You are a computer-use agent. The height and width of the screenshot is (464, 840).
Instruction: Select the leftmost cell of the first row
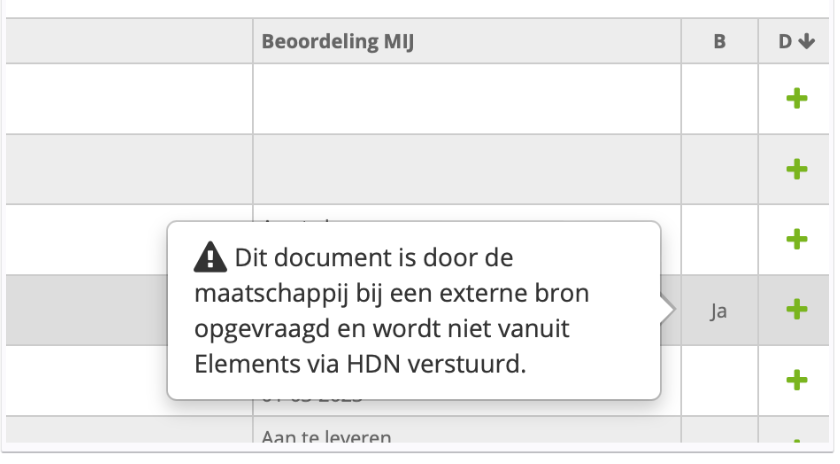point(128,100)
